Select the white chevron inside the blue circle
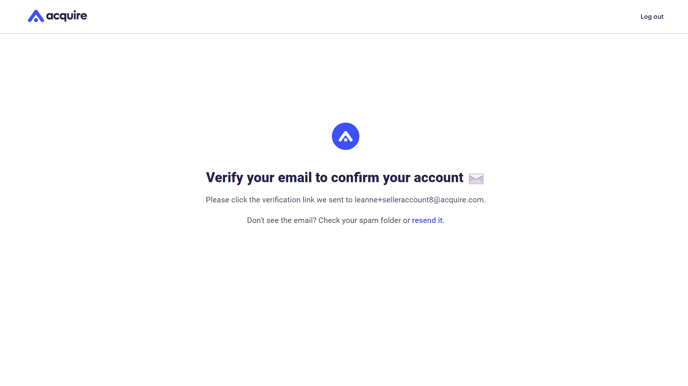This screenshot has width=688, height=386. (345, 136)
